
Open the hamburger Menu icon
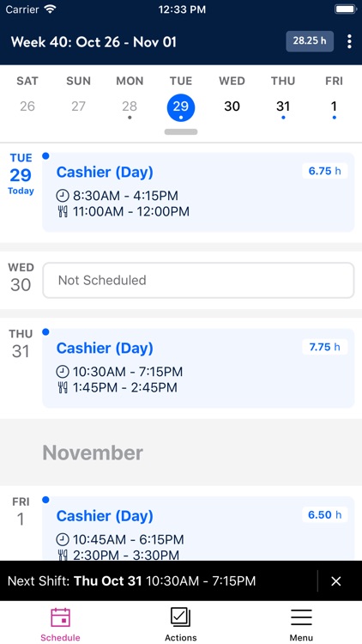click(301, 617)
